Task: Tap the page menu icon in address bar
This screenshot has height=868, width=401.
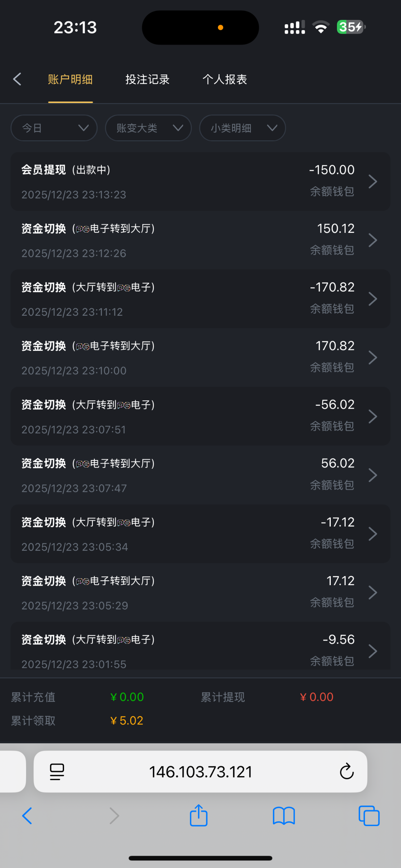Action: click(x=57, y=771)
